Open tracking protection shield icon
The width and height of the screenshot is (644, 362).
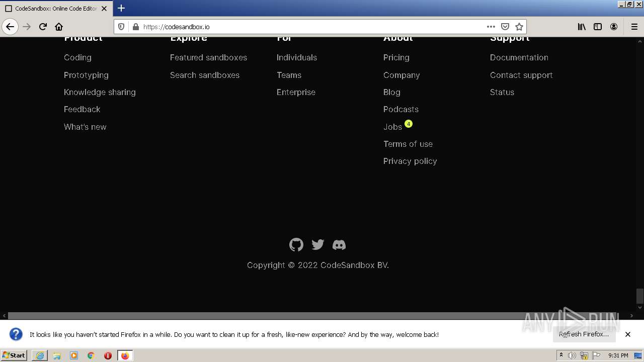coord(121,27)
